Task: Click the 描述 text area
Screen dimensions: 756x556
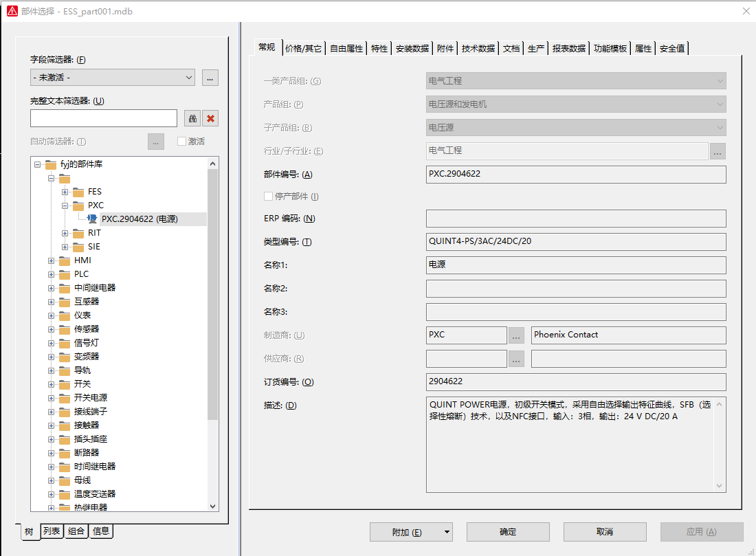Action: [x=576, y=445]
